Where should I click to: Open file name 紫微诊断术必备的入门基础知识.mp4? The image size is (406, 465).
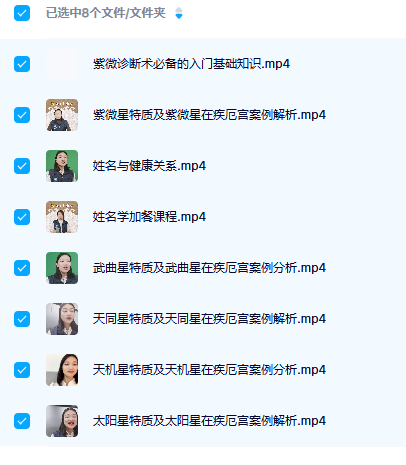(x=191, y=64)
